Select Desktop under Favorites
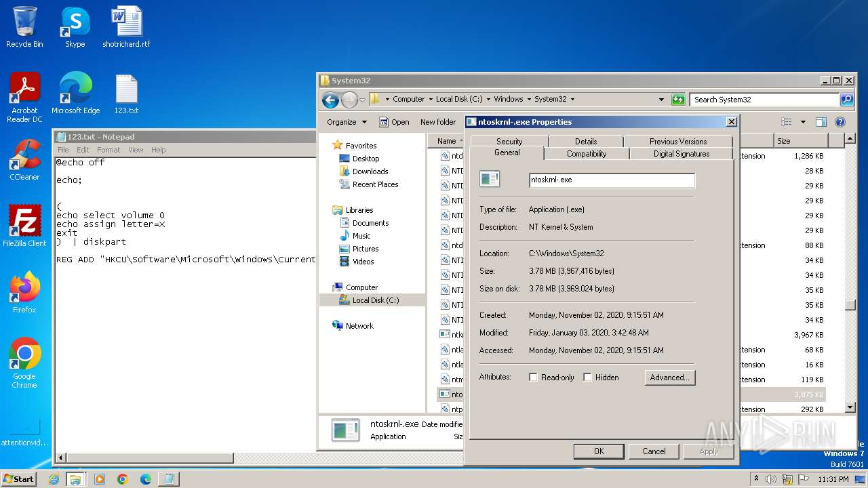 366,159
